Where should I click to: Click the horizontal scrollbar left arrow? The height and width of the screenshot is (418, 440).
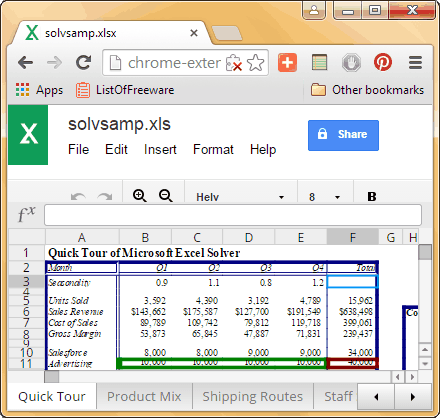coord(398,377)
